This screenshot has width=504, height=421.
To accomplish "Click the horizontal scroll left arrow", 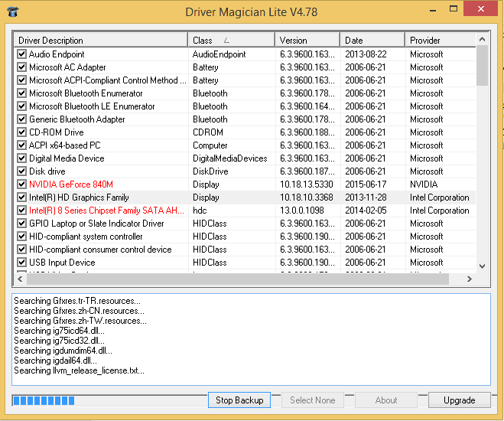I will (x=20, y=279).
